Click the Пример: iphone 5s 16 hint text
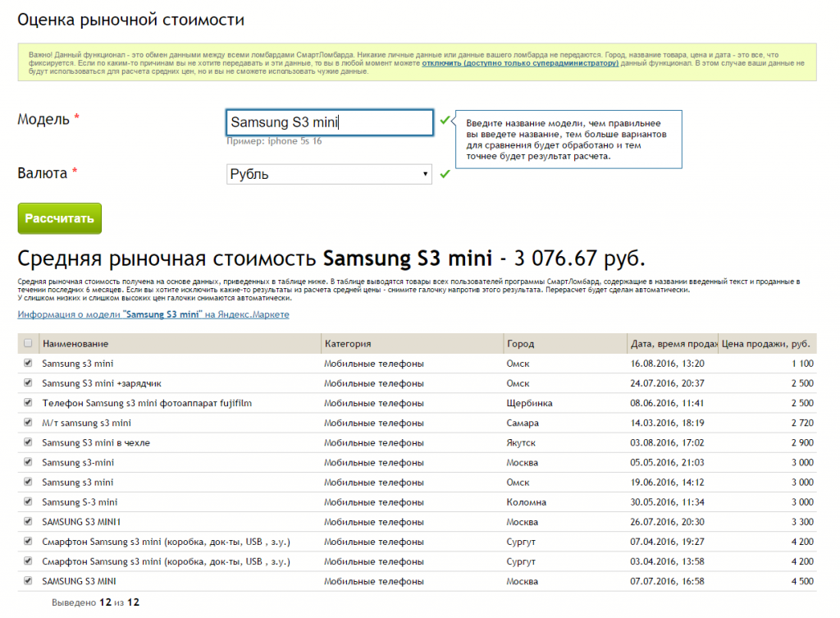 tap(274, 141)
